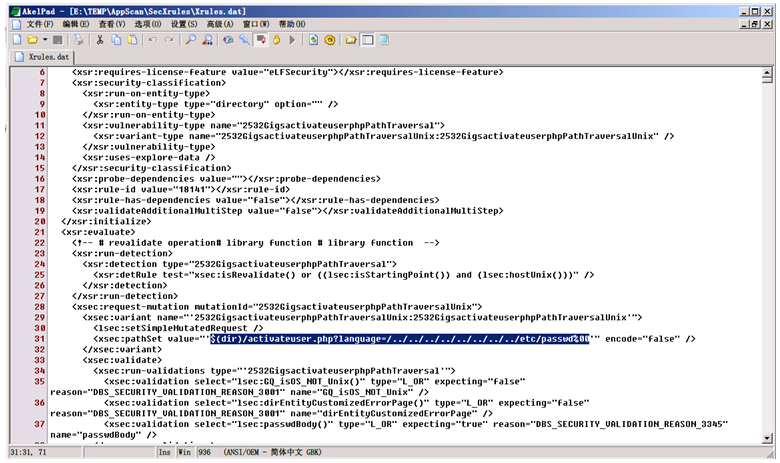Click the 936 (ANSI/OEM - 简体中文 GBK) codepage status
The width and height of the screenshot is (780, 463).
pos(259,452)
